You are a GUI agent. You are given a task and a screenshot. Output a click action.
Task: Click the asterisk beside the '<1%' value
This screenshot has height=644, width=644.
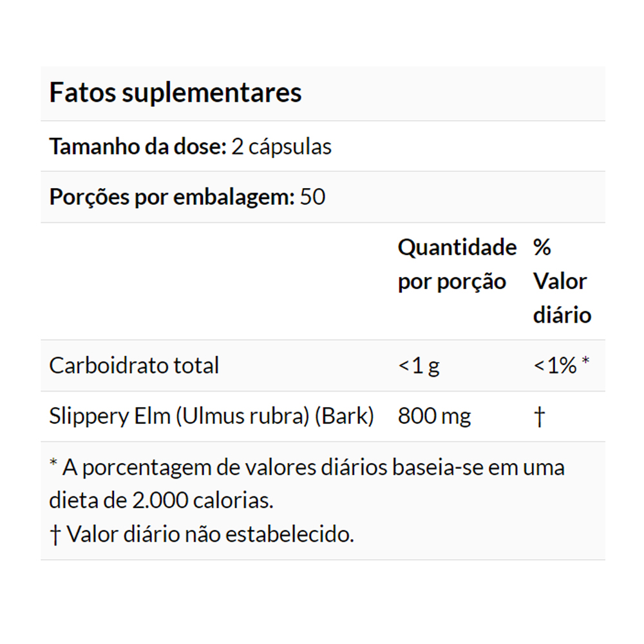585,363
